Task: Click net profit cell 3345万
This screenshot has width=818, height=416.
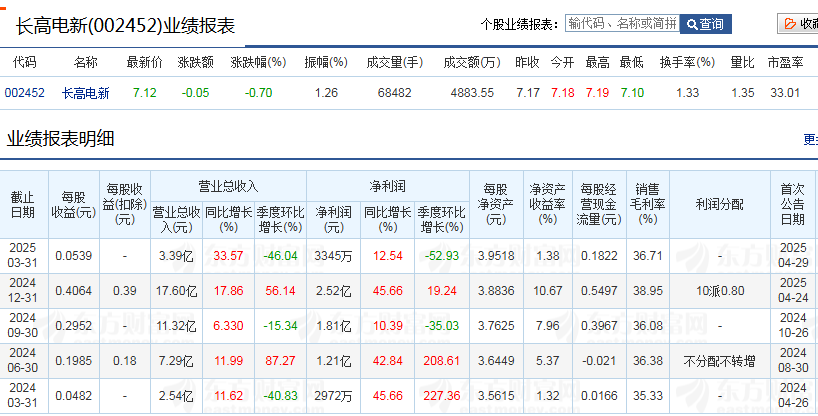Action: click(x=333, y=256)
